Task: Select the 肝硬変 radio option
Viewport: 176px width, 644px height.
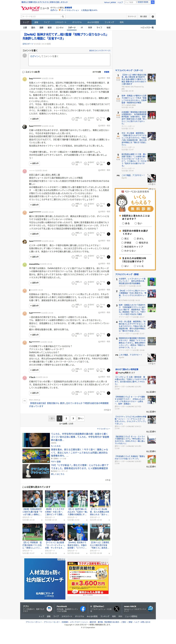Action: (x=123, y=243)
